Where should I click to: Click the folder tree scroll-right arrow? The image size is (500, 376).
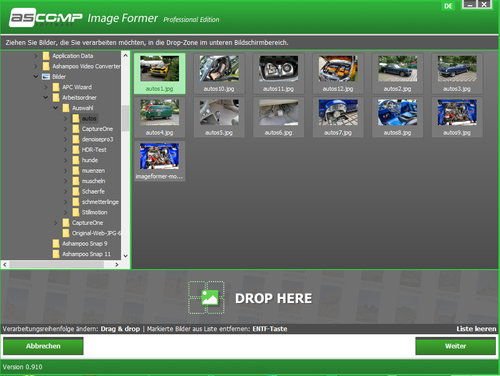(117, 265)
